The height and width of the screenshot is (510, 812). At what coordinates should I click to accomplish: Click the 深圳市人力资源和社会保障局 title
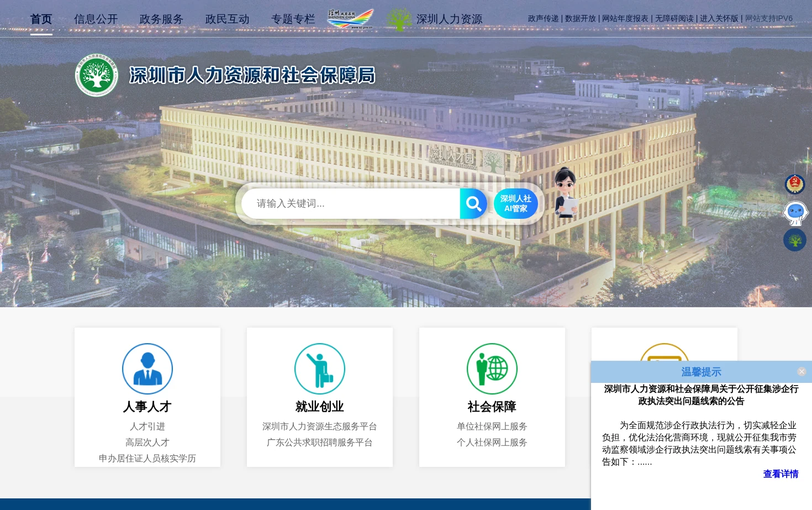click(x=252, y=75)
